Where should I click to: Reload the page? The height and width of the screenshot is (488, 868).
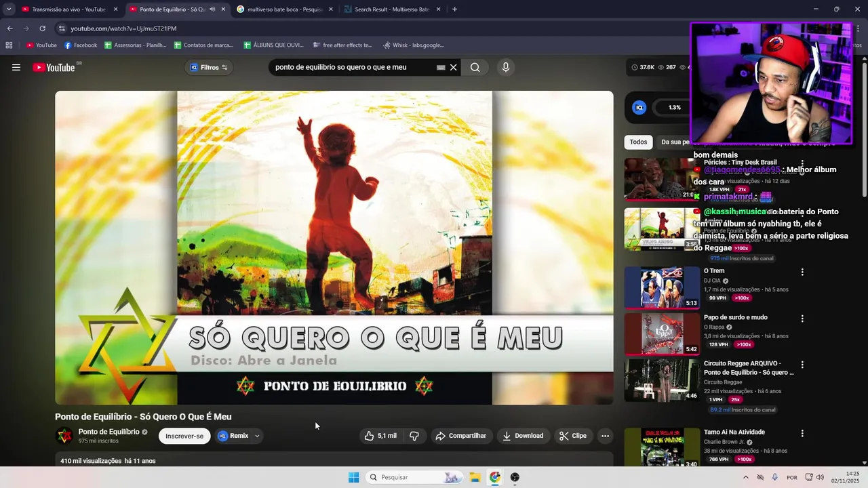(42, 28)
